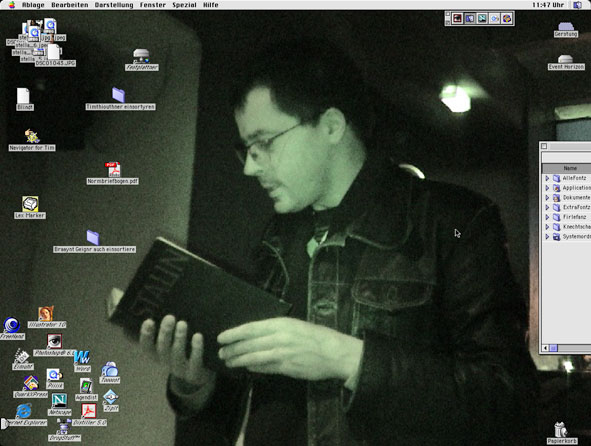This screenshot has height=446, width=591.
Task: Select the Lex Marker printer icon
Action: pos(30,204)
